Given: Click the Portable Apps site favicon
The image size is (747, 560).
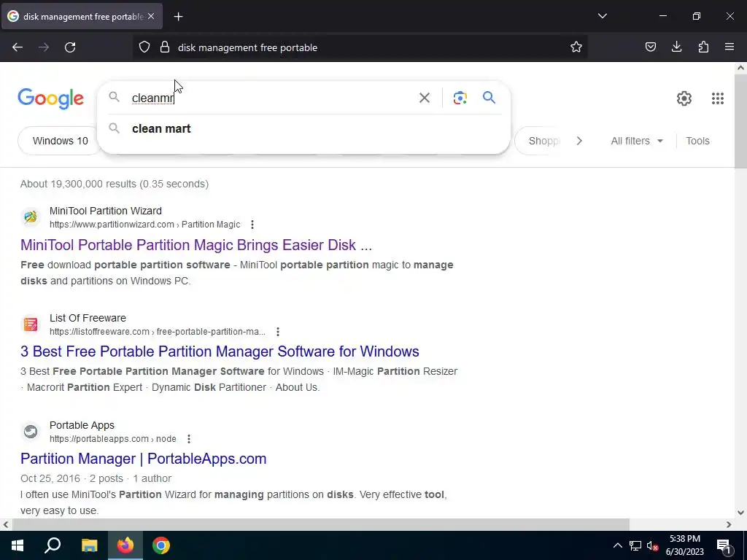Looking at the screenshot, I should 31,432.
